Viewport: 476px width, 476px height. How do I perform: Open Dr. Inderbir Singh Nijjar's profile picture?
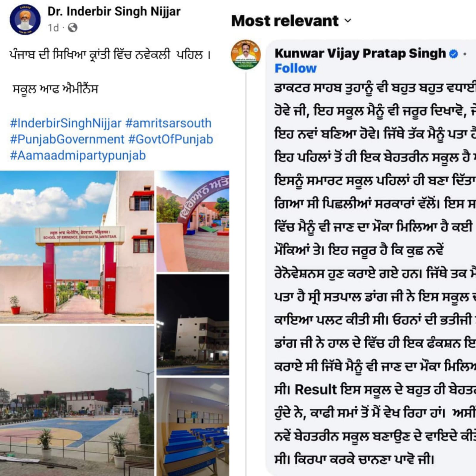coord(25,20)
